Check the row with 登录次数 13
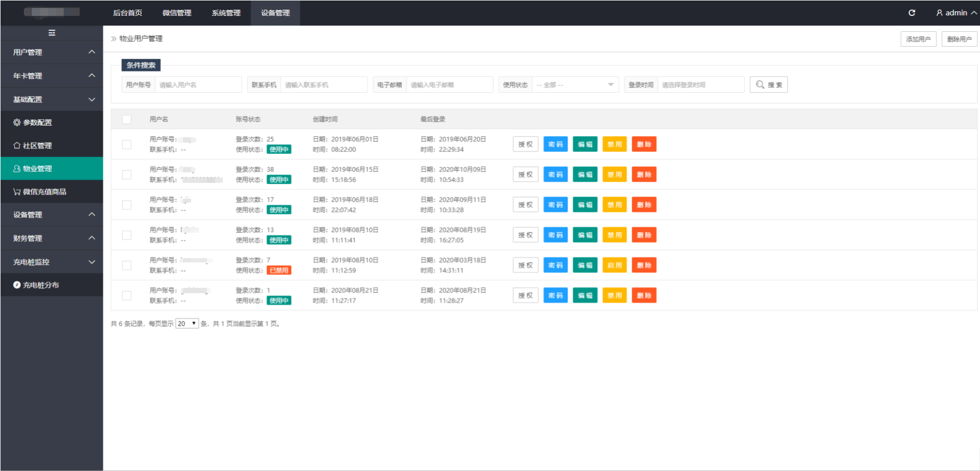 pos(126,235)
